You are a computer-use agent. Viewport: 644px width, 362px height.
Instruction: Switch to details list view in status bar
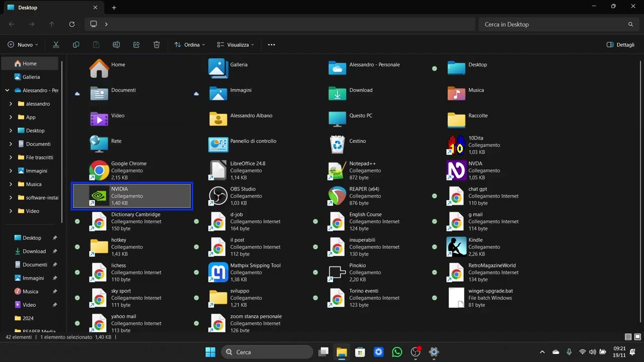click(x=628, y=337)
